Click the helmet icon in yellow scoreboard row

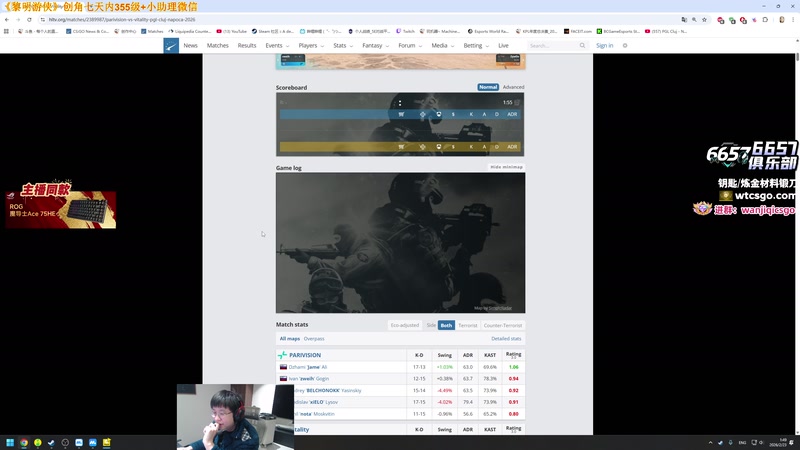pos(439,146)
